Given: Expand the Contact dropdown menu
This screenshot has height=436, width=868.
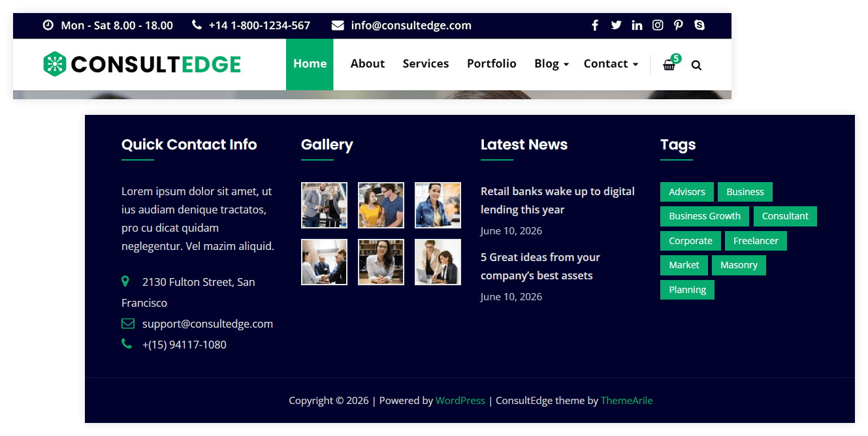Looking at the screenshot, I should [x=611, y=63].
